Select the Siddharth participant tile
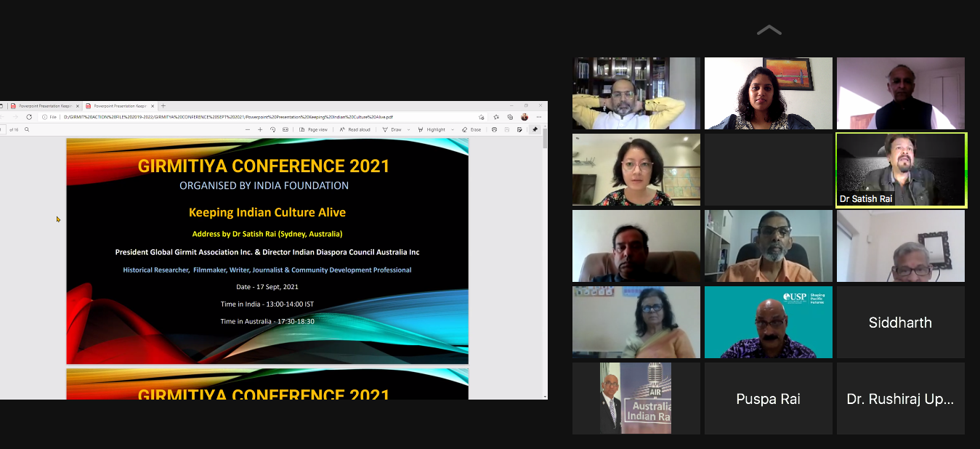The width and height of the screenshot is (980, 449). pyautogui.click(x=901, y=322)
